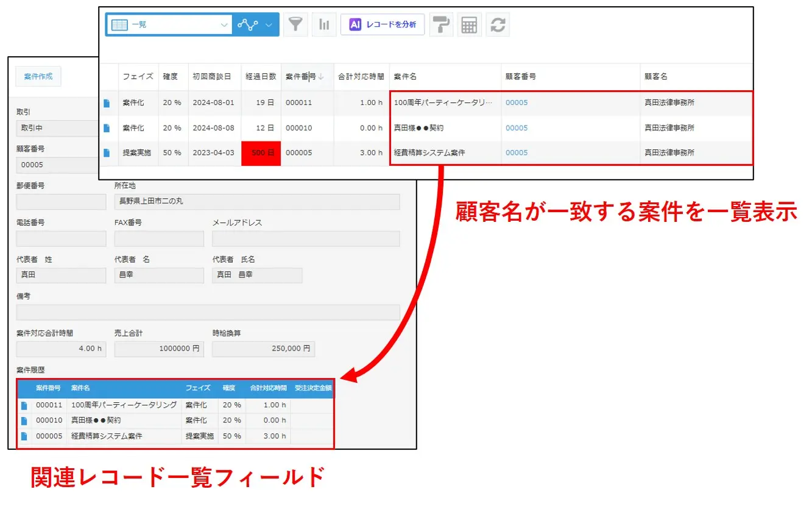Click the refresh arrows icon

tap(498, 25)
